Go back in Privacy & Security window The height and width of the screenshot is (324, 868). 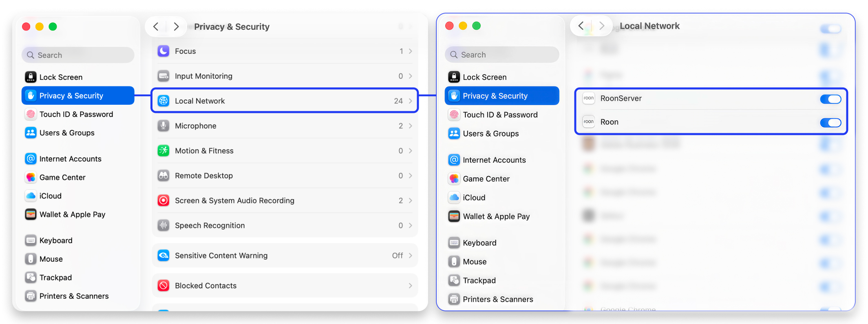pos(156,26)
